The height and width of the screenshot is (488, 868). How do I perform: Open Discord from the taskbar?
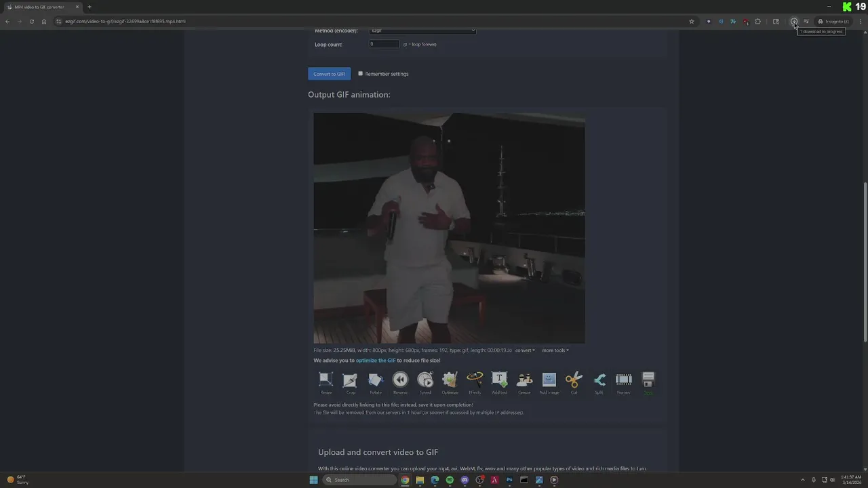point(465,480)
